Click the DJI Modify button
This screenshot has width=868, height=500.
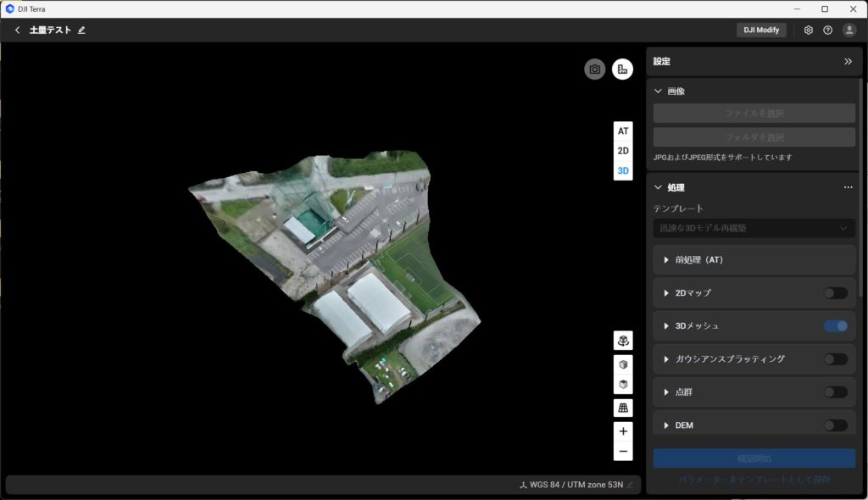coord(761,31)
